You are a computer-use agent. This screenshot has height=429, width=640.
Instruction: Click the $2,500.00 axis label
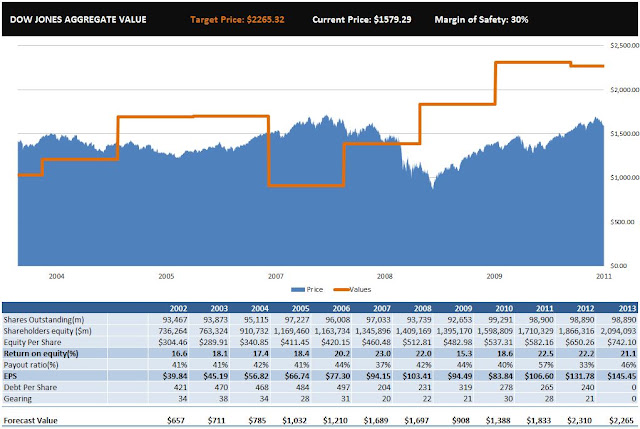(x=624, y=45)
